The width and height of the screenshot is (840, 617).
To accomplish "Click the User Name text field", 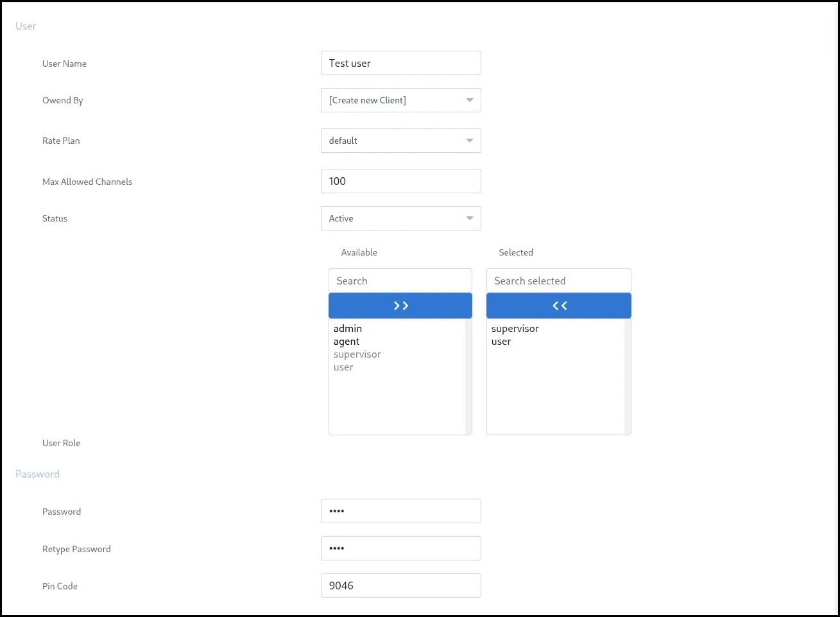I will click(400, 63).
